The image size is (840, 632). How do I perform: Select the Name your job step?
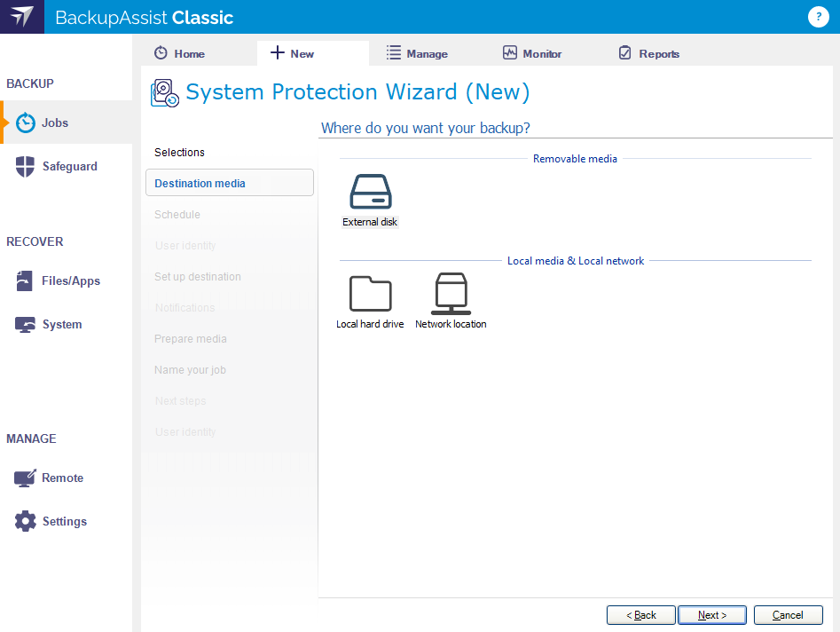190,370
